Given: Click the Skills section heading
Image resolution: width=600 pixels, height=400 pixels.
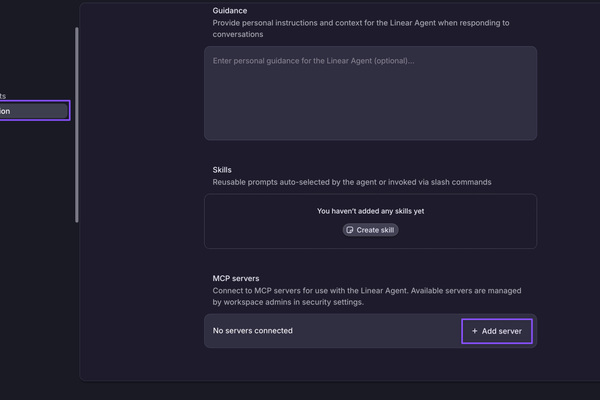Looking at the screenshot, I should coord(222,170).
